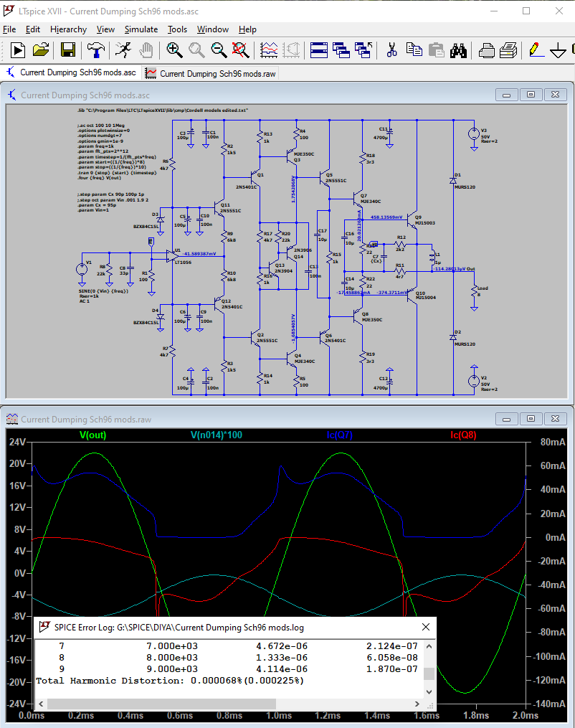Minimize the waveform .raw child window
This screenshot has height=728, width=575.
tap(507, 419)
